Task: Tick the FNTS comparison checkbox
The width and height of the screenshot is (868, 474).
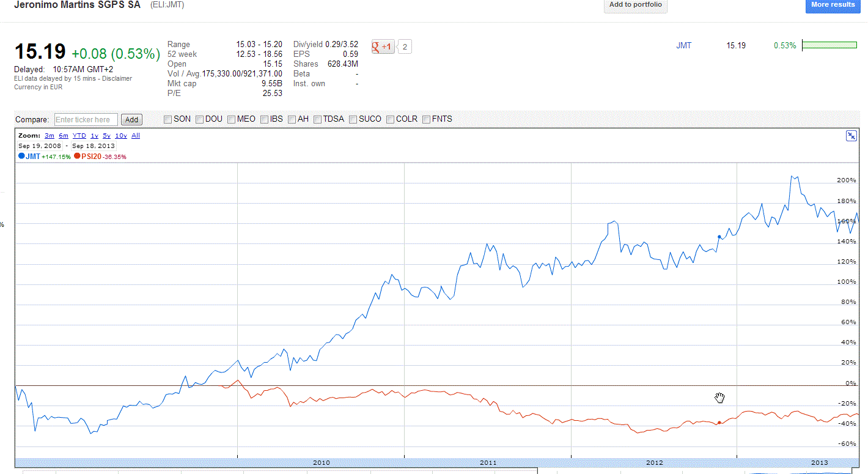Action: click(x=427, y=119)
